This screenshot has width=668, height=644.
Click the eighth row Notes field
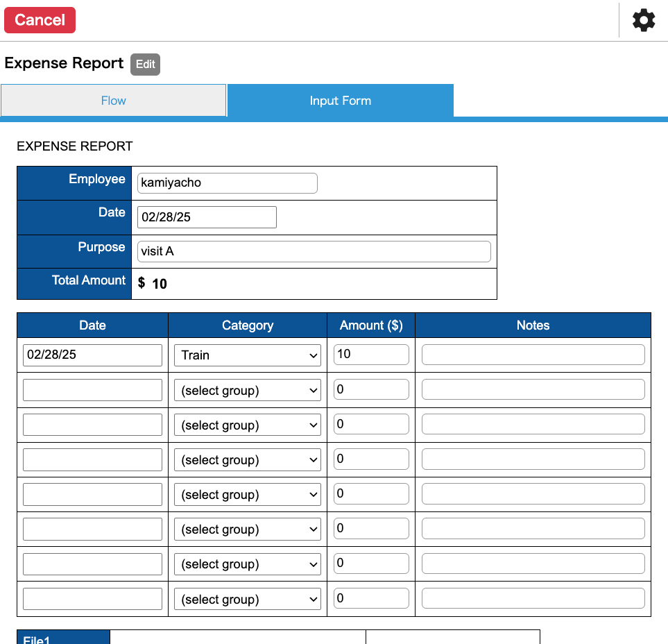[x=533, y=598]
